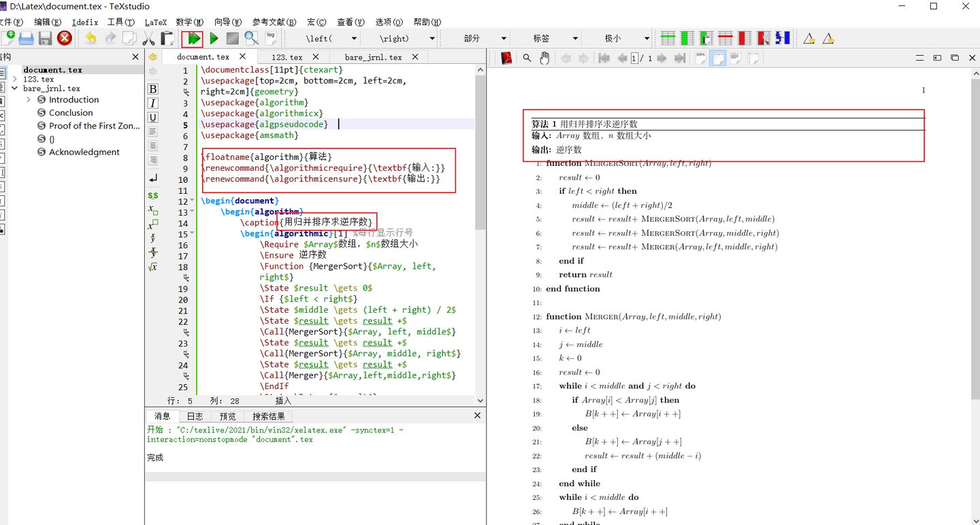Open the 数学(M) menu

(x=189, y=21)
